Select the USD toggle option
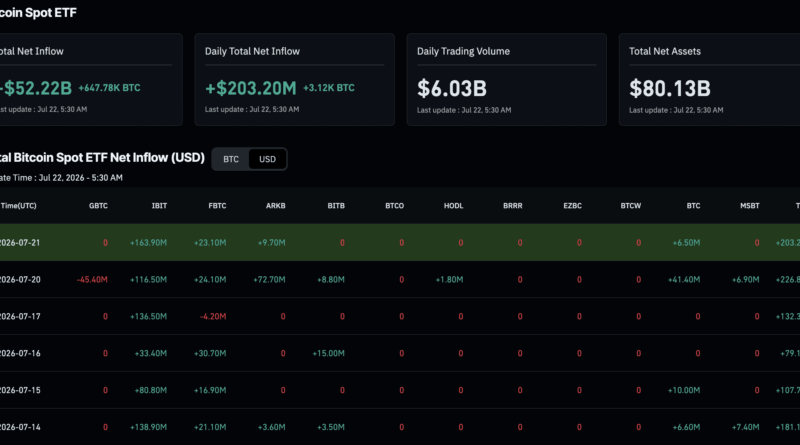Image resolution: width=800 pixels, height=445 pixels. (267, 159)
